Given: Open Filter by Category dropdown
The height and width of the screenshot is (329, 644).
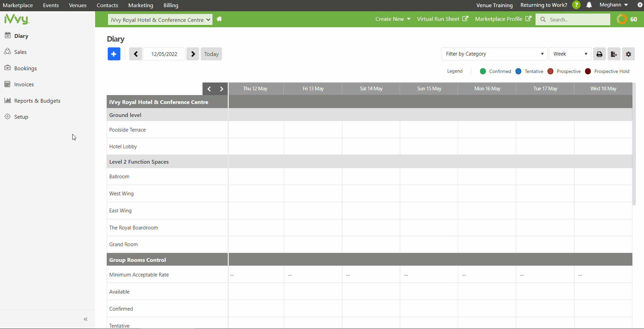Looking at the screenshot, I should [494, 54].
